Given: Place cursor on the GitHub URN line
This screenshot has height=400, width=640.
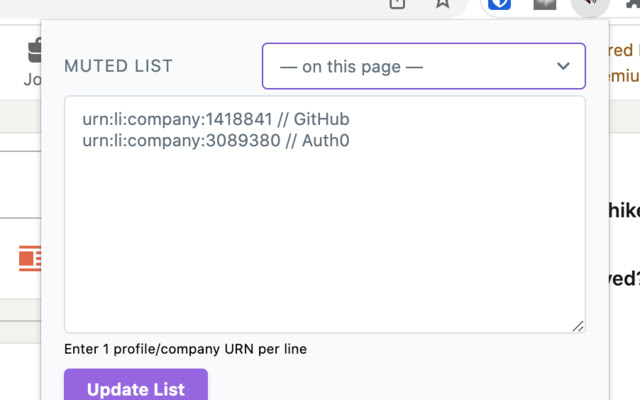Looking at the screenshot, I should coord(216,119).
